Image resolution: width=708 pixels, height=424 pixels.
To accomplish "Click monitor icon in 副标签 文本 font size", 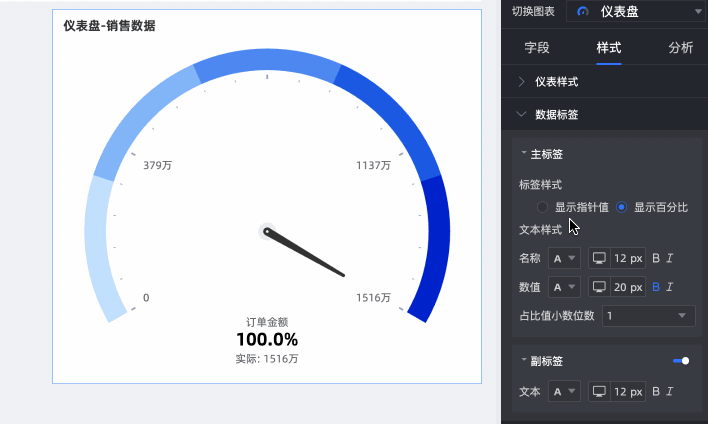I will (599, 391).
